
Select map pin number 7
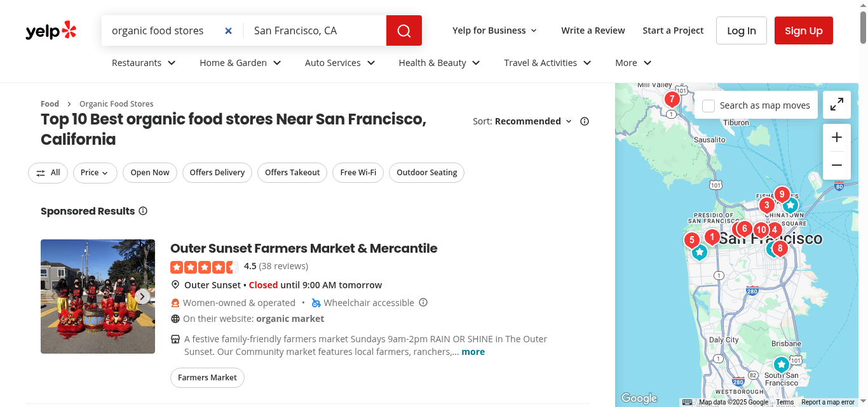[x=672, y=99]
